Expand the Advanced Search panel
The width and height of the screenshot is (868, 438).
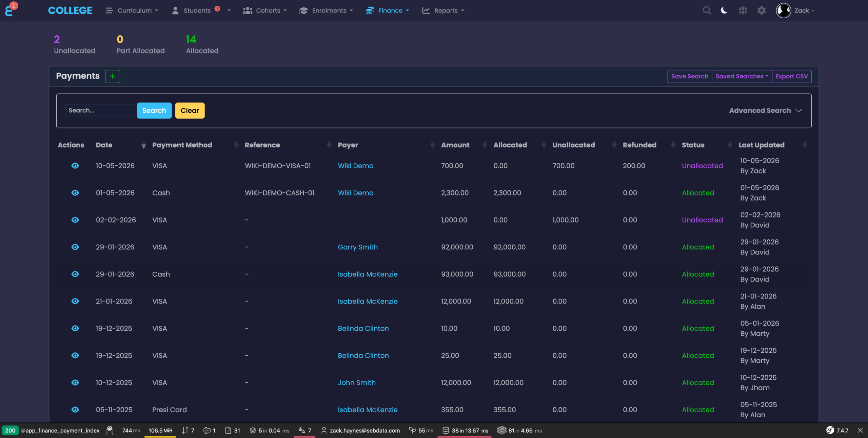(x=766, y=110)
